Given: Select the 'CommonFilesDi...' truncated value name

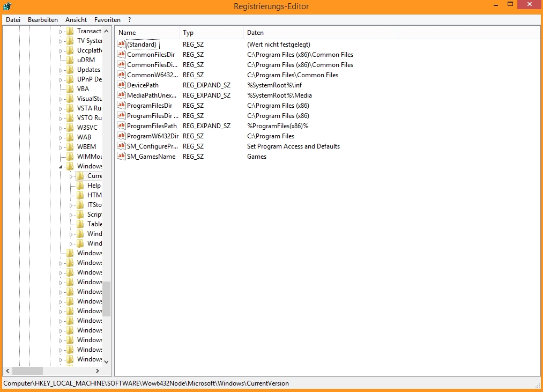Looking at the screenshot, I should [x=152, y=64].
